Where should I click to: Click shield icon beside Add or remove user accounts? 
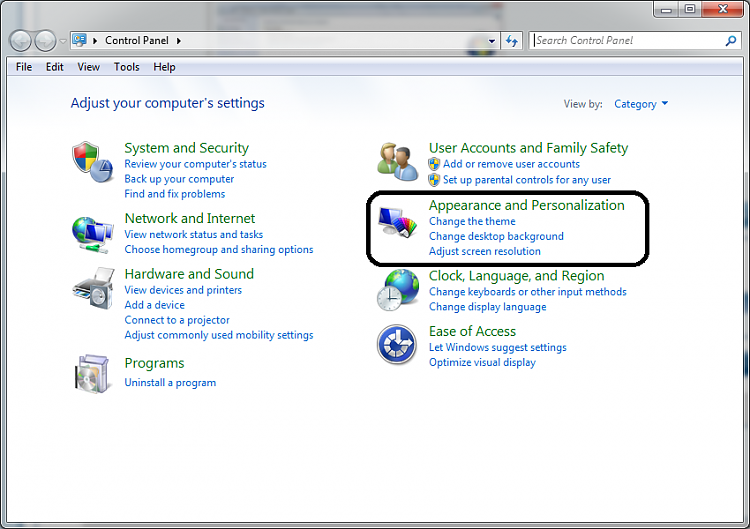434,164
